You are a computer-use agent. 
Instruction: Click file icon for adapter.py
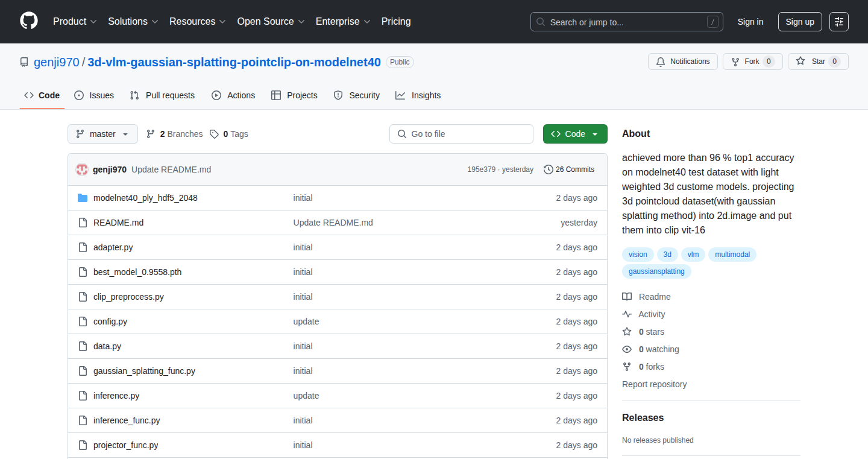83,247
